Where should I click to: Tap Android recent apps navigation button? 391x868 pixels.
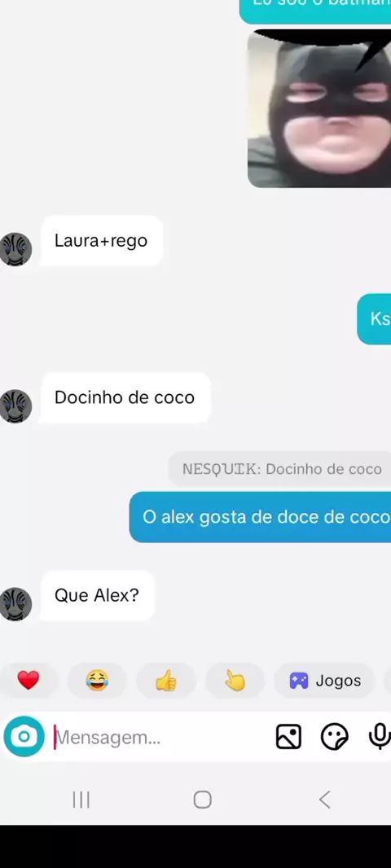pos(81,800)
